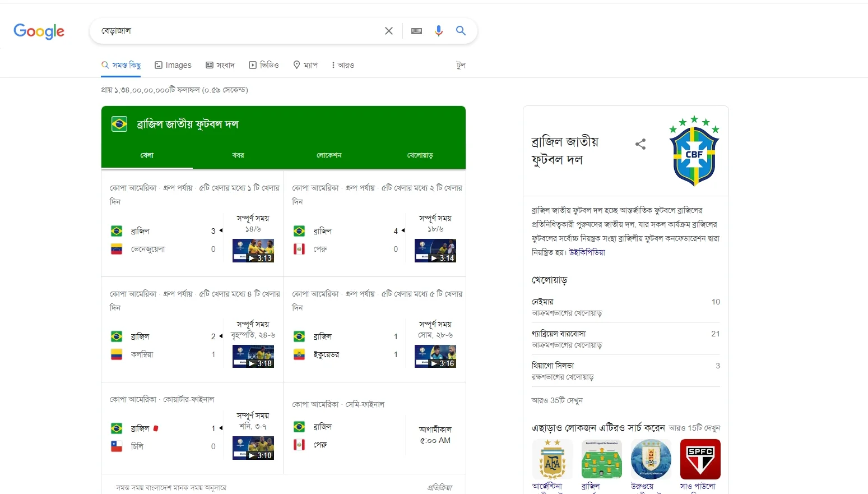Open the উইকিপিডিয়া link
Screen dimensions: 868x494
(587, 252)
